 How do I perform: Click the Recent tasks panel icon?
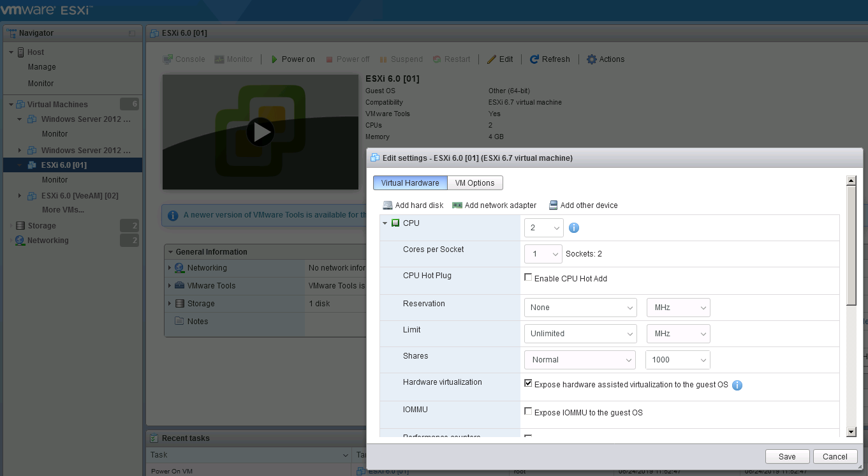tap(154, 438)
